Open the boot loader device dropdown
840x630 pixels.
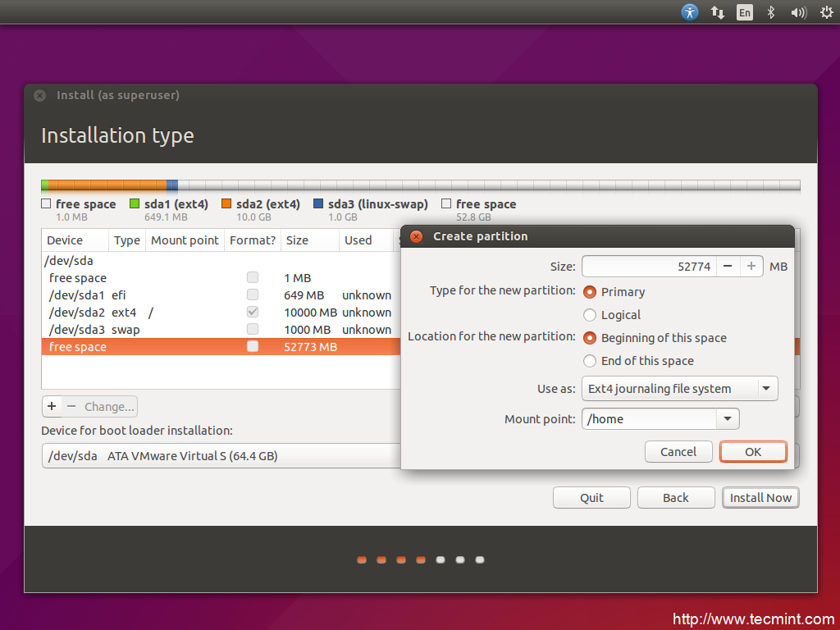(221, 456)
